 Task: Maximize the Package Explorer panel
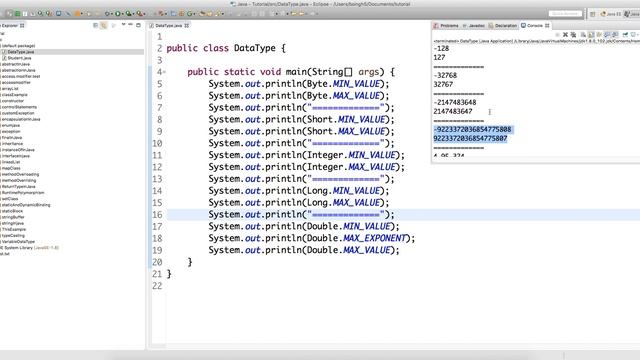(x=138, y=25)
